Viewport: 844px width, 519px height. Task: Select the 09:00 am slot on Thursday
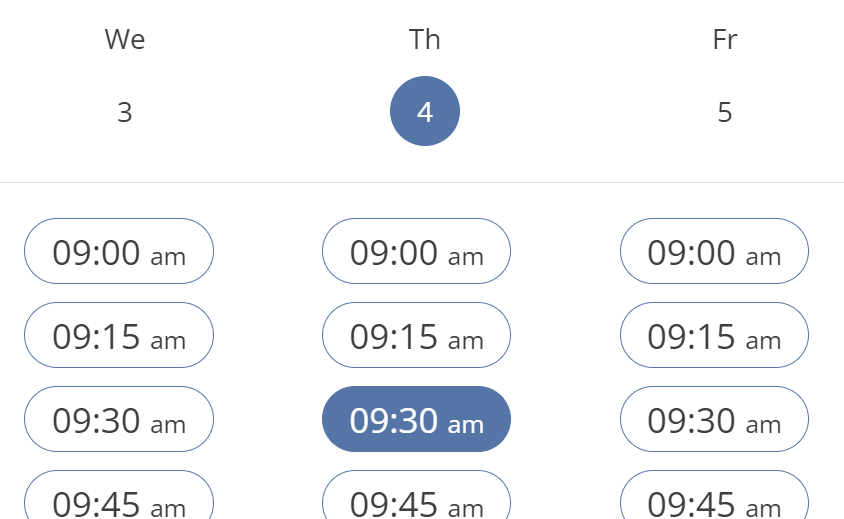pyautogui.click(x=416, y=252)
